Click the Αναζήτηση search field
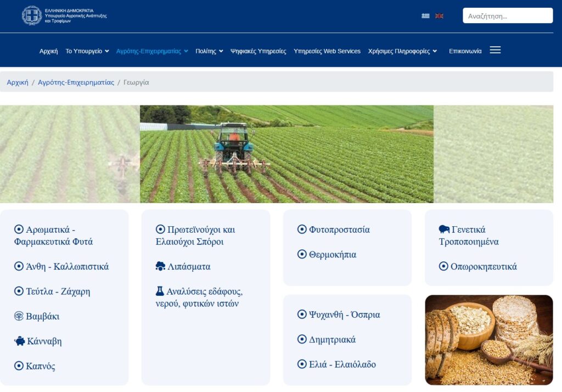The image size is (562, 392). (507, 16)
